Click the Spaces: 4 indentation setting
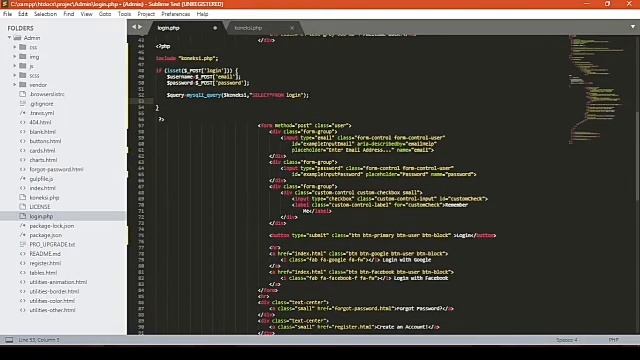The height and width of the screenshot is (360, 640). pyautogui.click(x=567, y=340)
